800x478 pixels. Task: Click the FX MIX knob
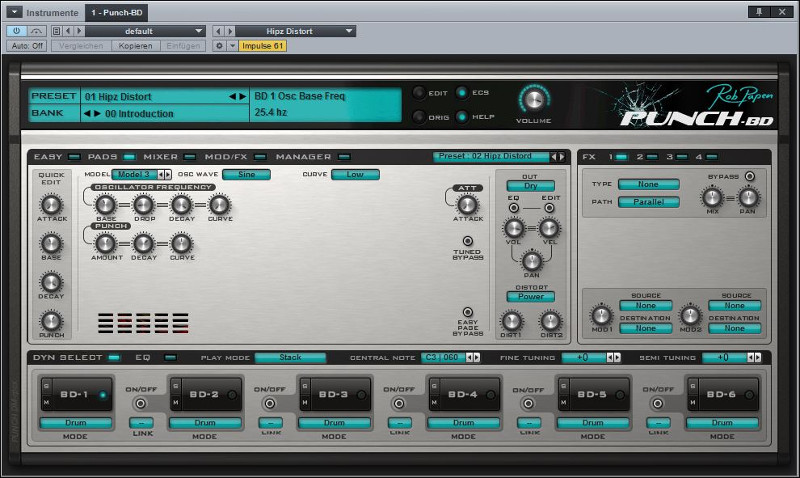[712, 197]
